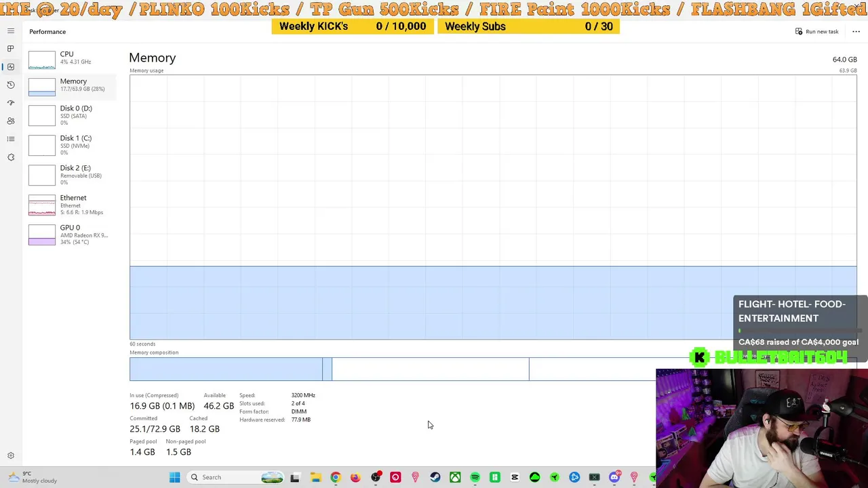Click the Paged pool value 1.4 GB
The image size is (868, 488).
142,452
